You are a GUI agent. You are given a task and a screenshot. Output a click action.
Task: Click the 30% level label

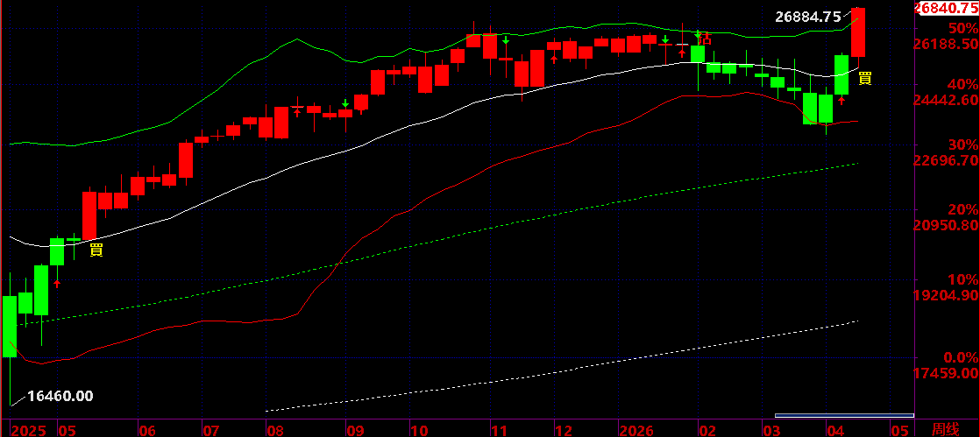tap(962, 144)
